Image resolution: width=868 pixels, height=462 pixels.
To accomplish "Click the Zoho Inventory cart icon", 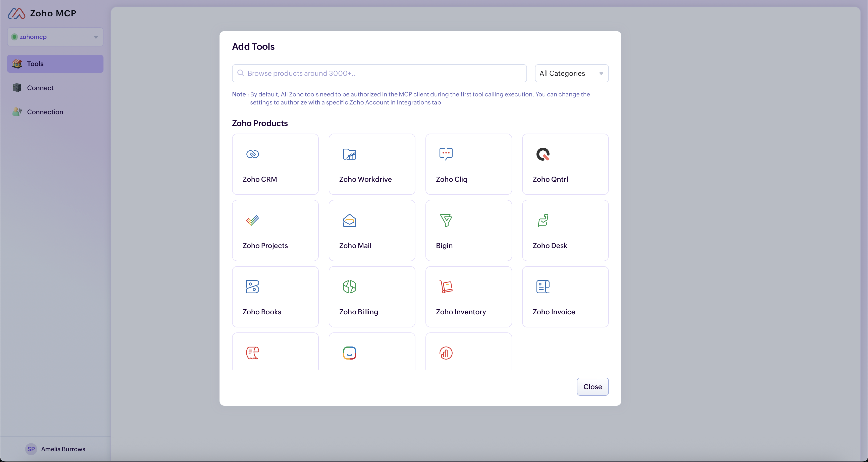I will click(x=446, y=287).
